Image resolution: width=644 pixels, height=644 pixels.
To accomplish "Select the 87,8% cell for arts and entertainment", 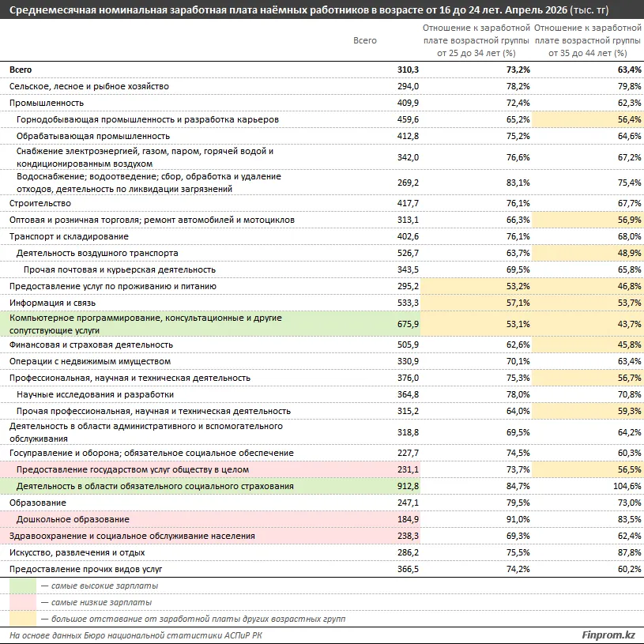I will point(629,553).
